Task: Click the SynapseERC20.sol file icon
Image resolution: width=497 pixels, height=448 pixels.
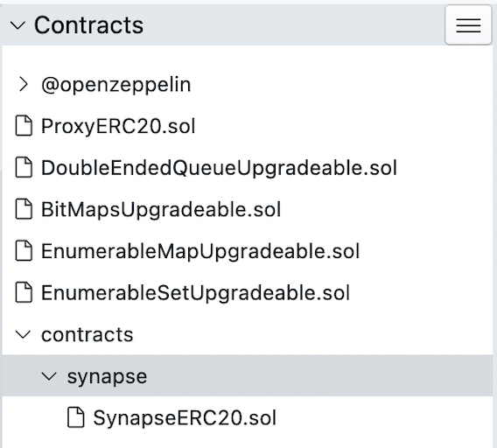Action: click(x=76, y=417)
